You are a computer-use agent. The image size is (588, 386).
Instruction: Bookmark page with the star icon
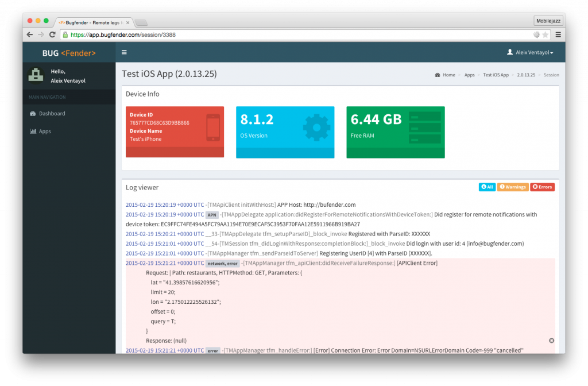546,35
